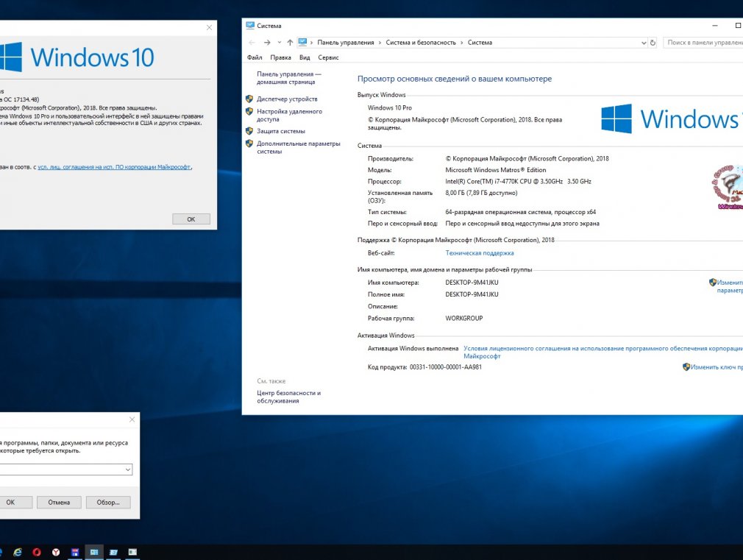Open Диспетчер устройств link

click(x=287, y=99)
